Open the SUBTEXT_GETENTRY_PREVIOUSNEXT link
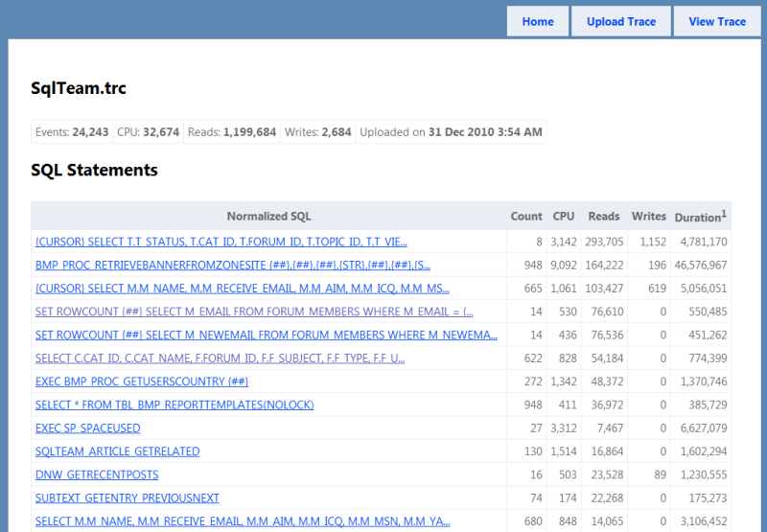The height and width of the screenshot is (532, 767). [x=128, y=498]
